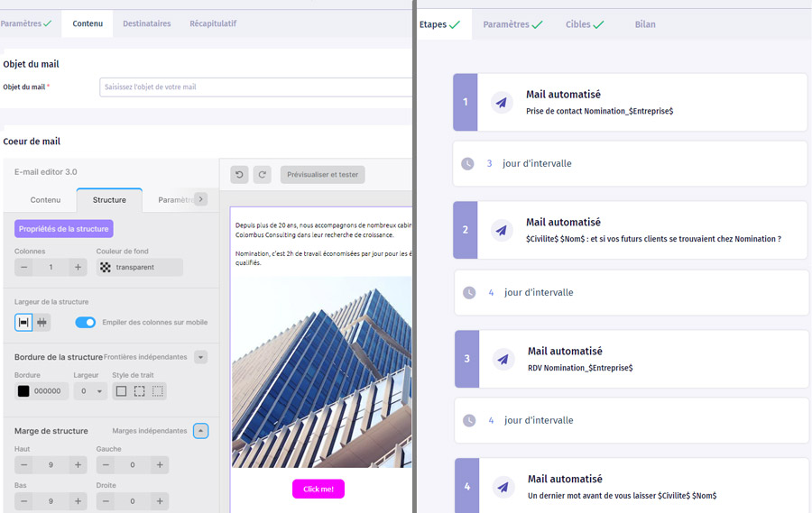Click paper plane icon of step 1

pyautogui.click(x=502, y=103)
